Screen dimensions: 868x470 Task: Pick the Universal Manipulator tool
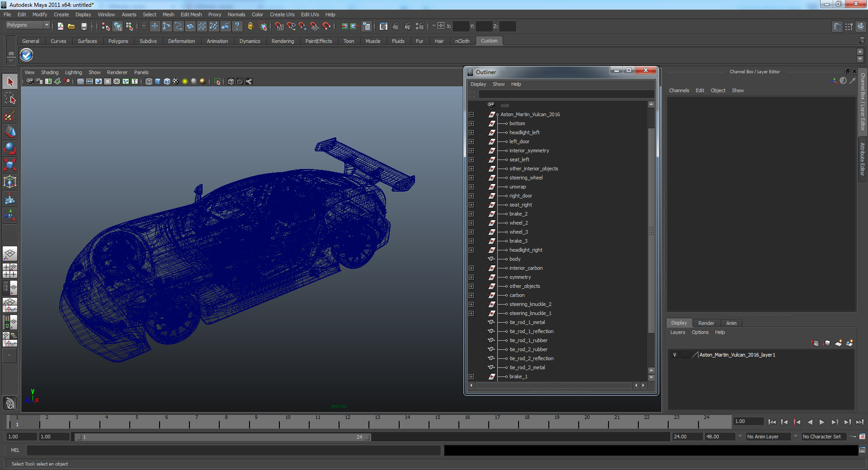click(x=10, y=182)
